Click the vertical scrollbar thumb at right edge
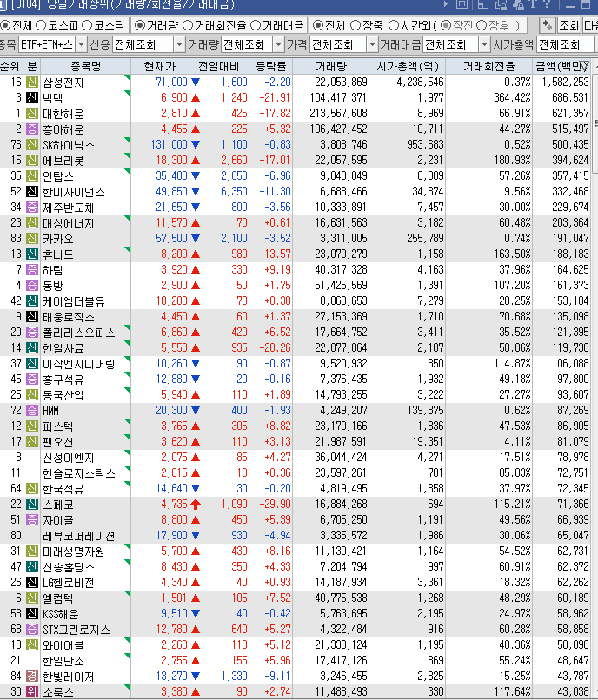Viewport: 598px width, 700px height. (595, 125)
